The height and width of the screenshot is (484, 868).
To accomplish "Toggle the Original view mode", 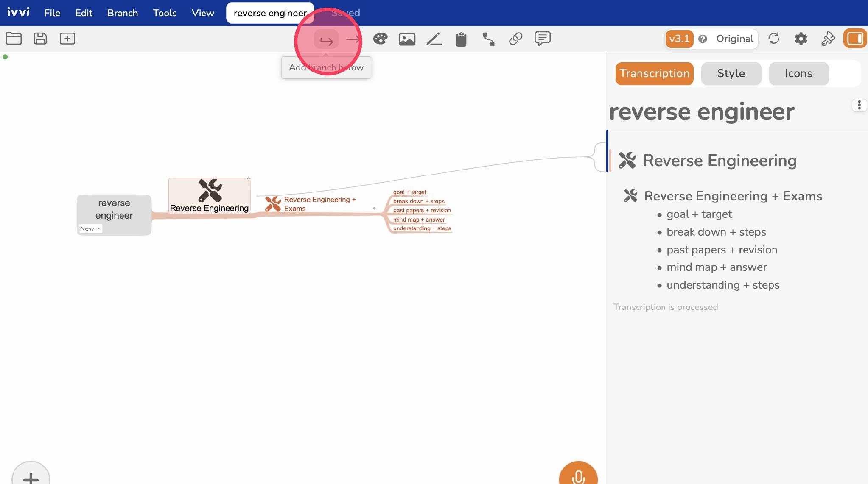I will coord(734,39).
